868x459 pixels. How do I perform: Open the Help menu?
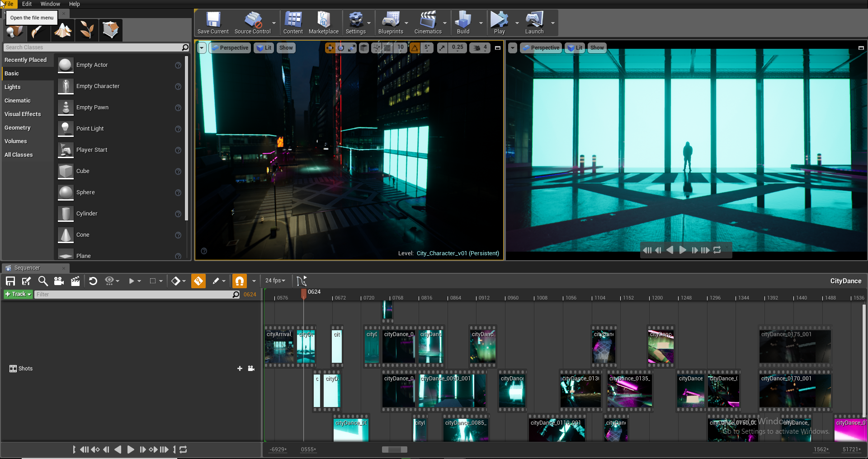(x=75, y=4)
